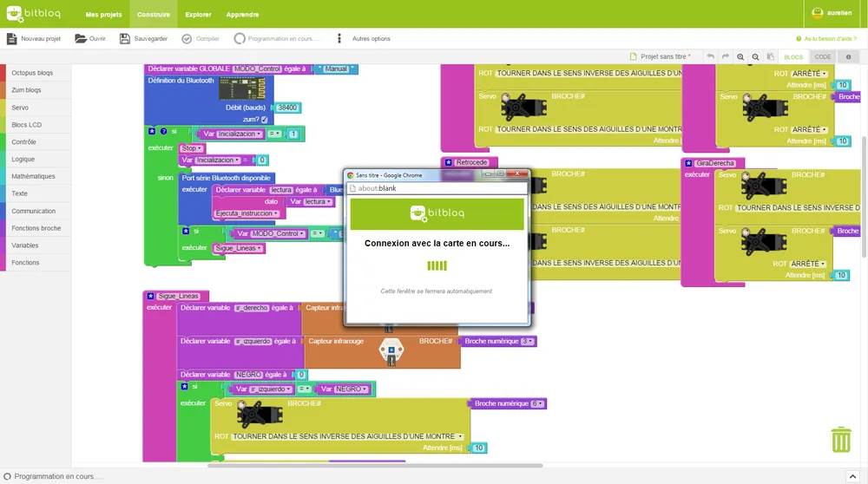Open the Zum bloqs category
868x484 pixels.
coord(36,90)
